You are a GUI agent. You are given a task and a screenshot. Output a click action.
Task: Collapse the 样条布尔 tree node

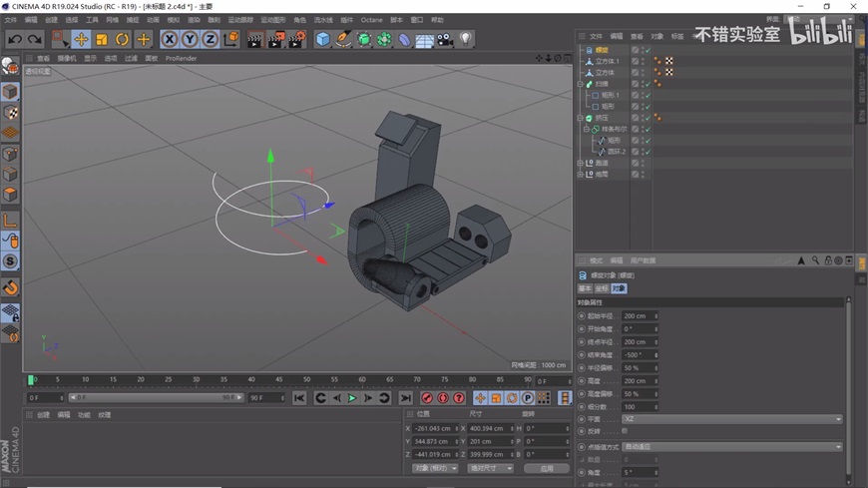pyautogui.click(x=587, y=129)
